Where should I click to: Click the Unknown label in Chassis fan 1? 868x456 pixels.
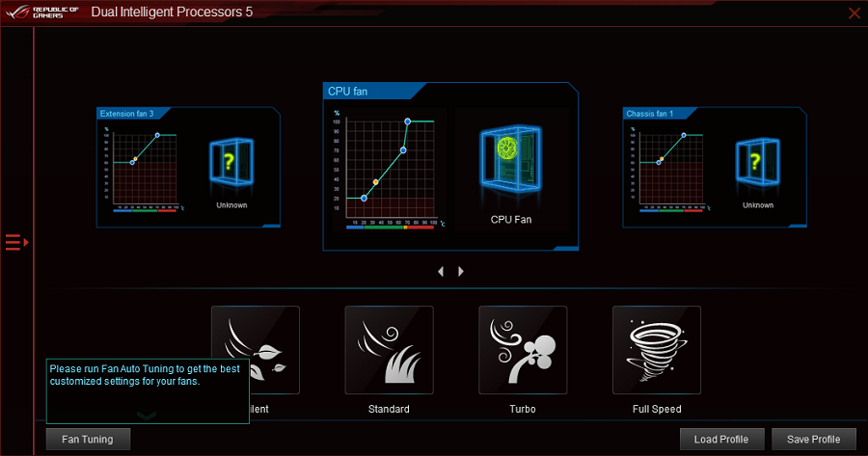pos(758,205)
